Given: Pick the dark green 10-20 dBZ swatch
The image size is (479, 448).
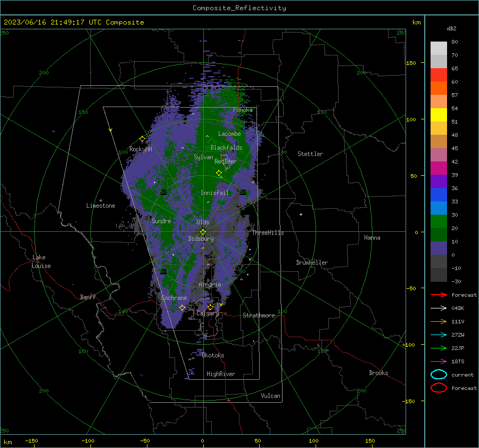Looking at the screenshot, I should [x=439, y=235].
